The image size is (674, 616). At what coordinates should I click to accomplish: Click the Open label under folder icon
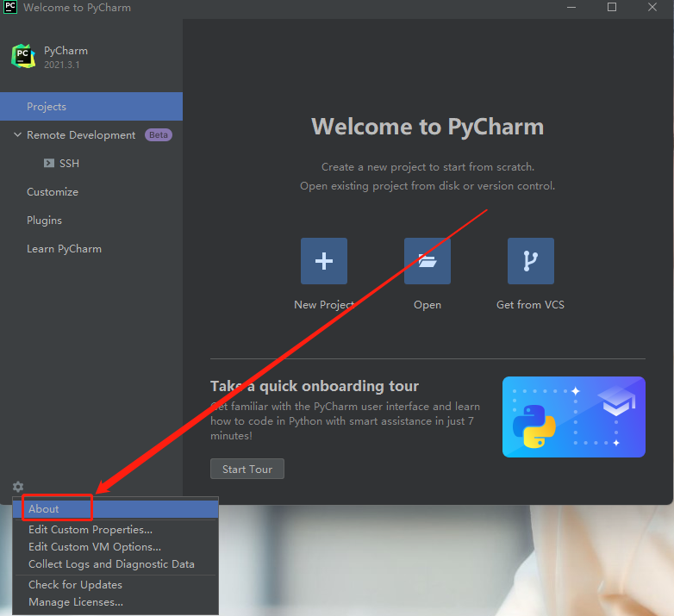[427, 305]
